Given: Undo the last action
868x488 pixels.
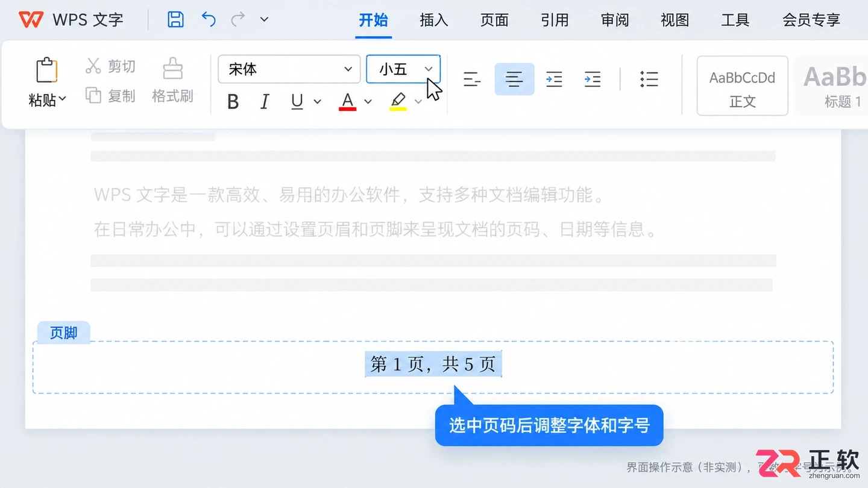Looking at the screenshot, I should (x=209, y=19).
